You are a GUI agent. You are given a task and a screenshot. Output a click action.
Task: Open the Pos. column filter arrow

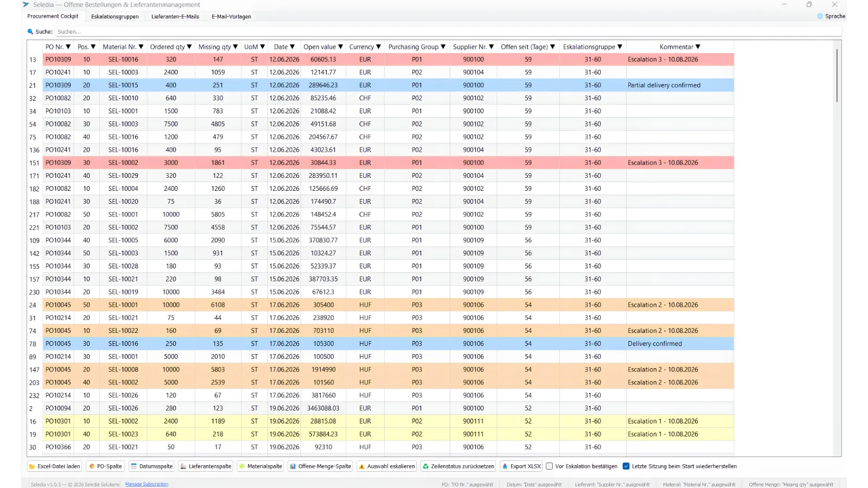click(93, 47)
